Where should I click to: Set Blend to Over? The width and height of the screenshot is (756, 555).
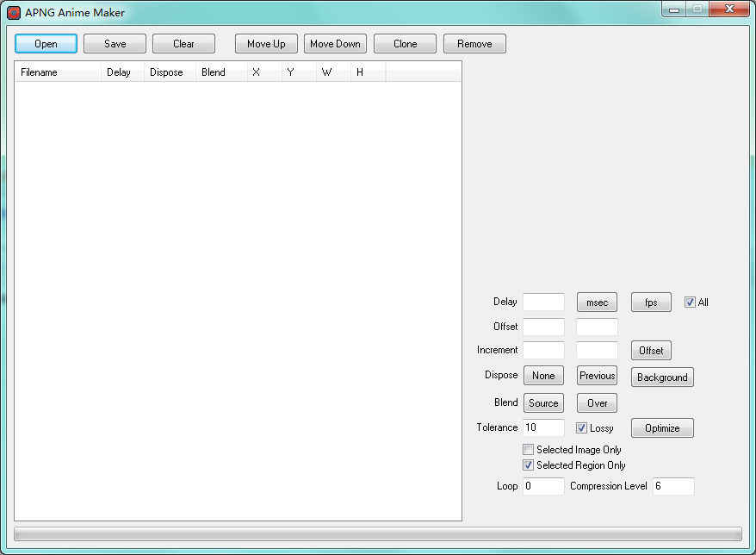pos(597,403)
